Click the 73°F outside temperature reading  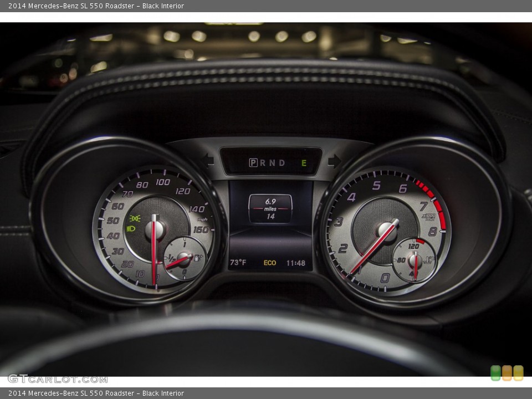coord(238,263)
